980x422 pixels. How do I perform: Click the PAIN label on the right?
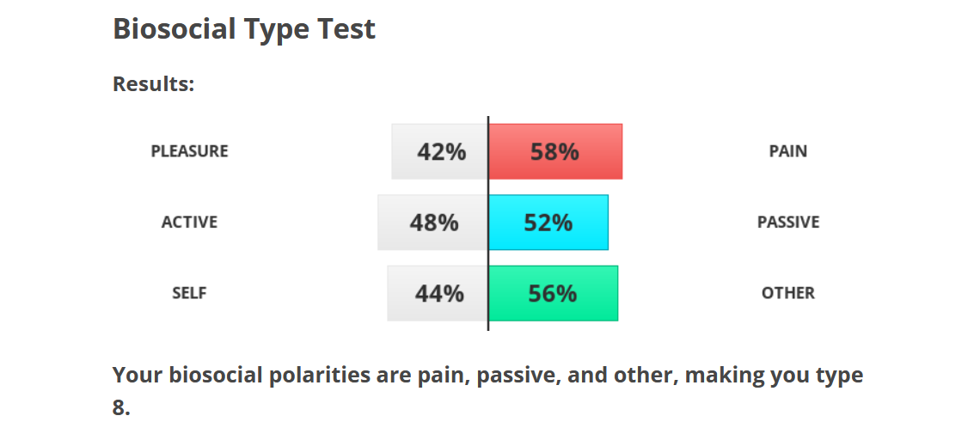(787, 151)
